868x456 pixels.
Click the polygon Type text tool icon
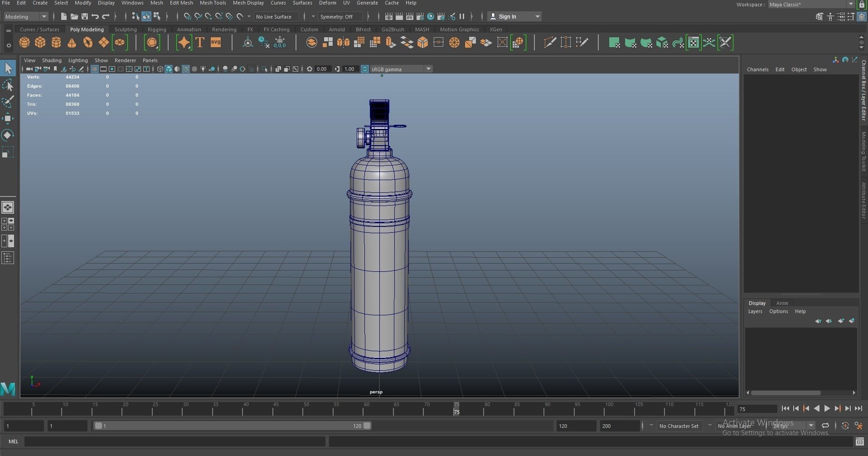click(199, 43)
